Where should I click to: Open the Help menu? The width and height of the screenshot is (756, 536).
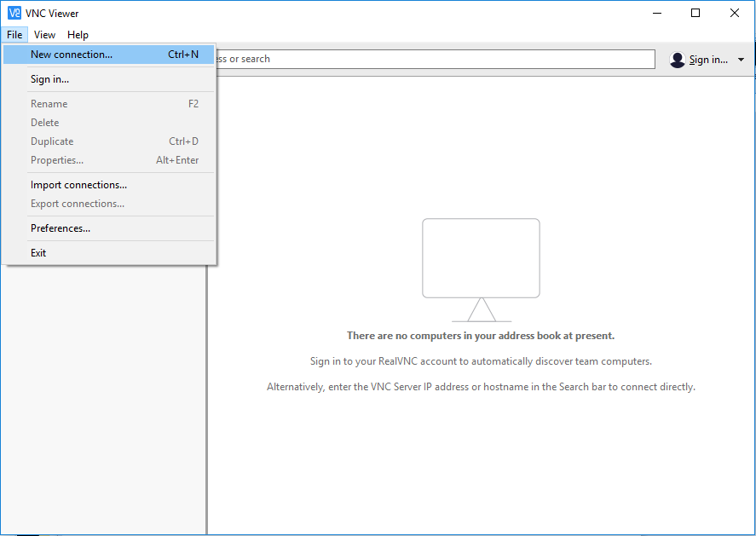(78, 35)
